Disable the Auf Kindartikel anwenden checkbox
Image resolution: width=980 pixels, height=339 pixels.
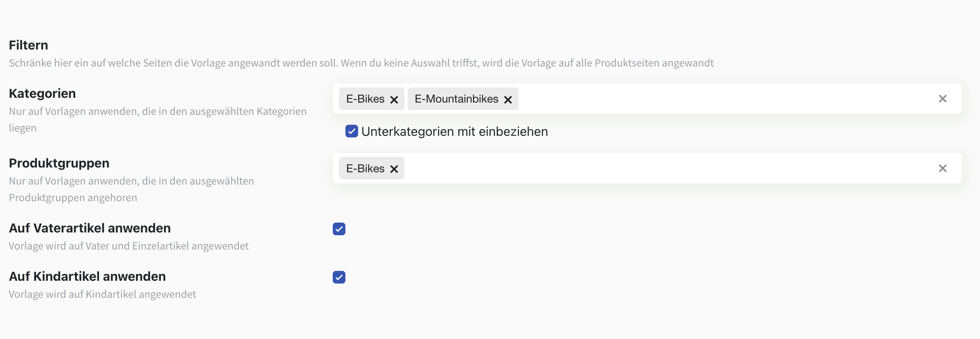339,277
